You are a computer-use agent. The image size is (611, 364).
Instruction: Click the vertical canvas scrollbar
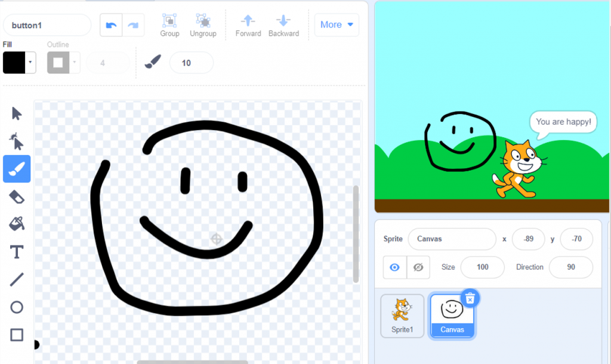click(356, 234)
